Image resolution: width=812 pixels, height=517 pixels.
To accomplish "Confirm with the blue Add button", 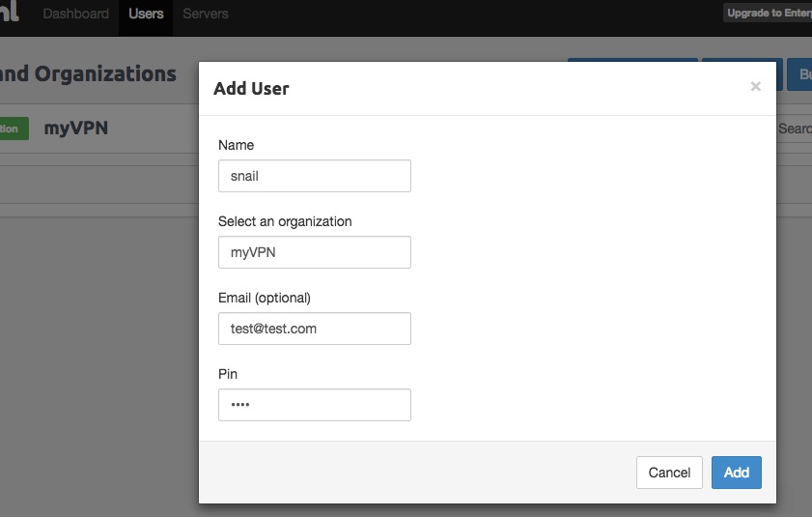I will pos(736,473).
